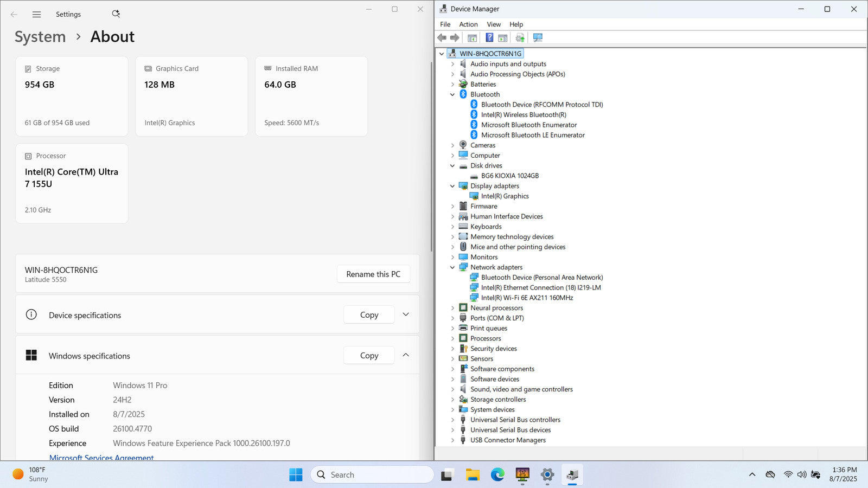The image size is (868, 488).
Task: Collapse the Windows specifications section chevron
Action: [x=406, y=355]
